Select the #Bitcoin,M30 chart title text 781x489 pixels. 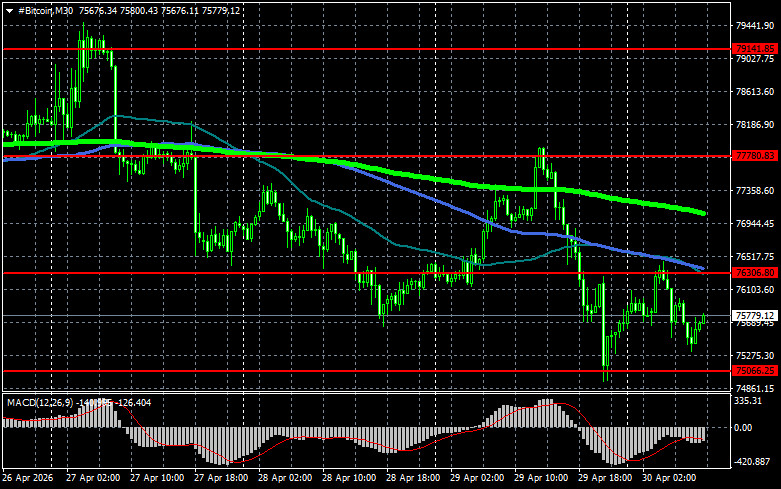[x=46, y=10]
